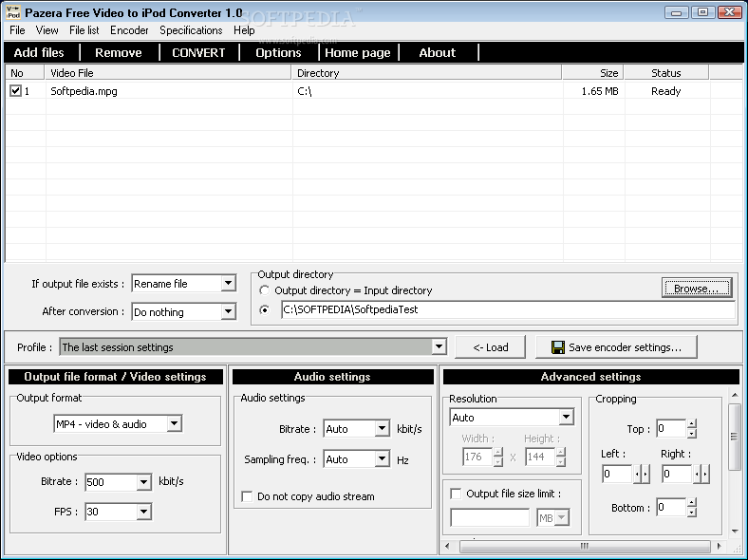
Task: Click the Pazera app icon in title bar
Action: [13, 12]
